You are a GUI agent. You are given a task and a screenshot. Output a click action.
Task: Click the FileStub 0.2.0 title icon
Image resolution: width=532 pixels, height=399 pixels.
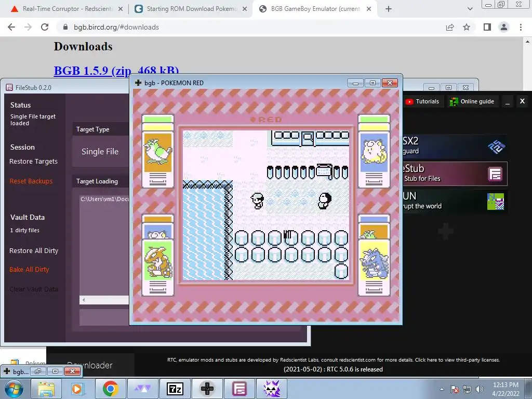click(9, 87)
